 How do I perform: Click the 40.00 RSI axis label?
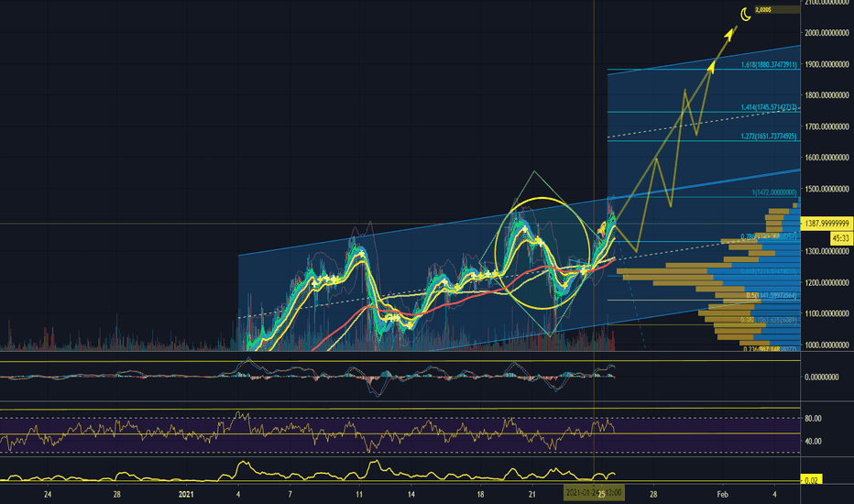tap(813, 442)
